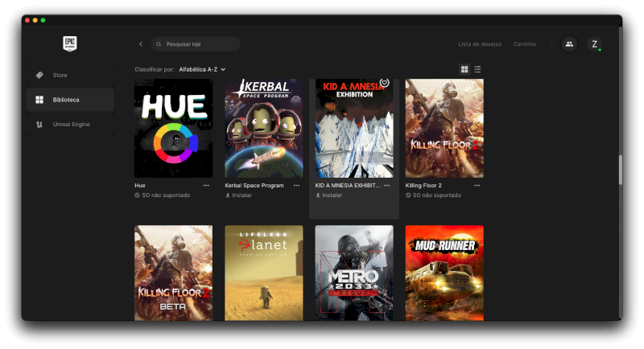Click SO não suportado under Killing Floor 2
The width and height of the screenshot is (644, 349).
pos(433,195)
